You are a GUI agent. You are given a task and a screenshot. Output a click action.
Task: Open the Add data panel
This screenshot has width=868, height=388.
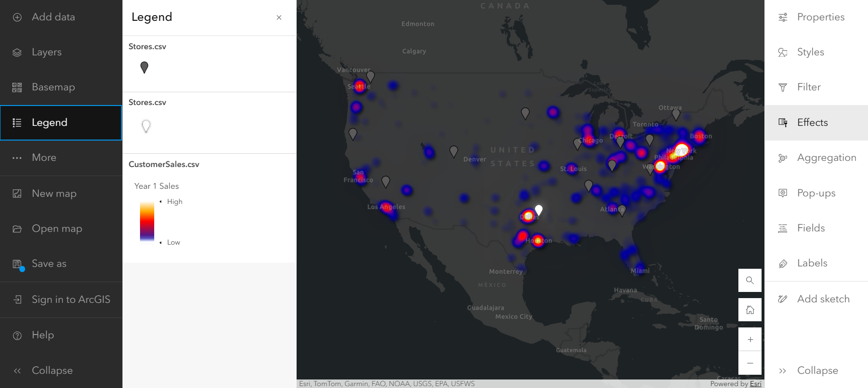pyautogui.click(x=61, y=17)
